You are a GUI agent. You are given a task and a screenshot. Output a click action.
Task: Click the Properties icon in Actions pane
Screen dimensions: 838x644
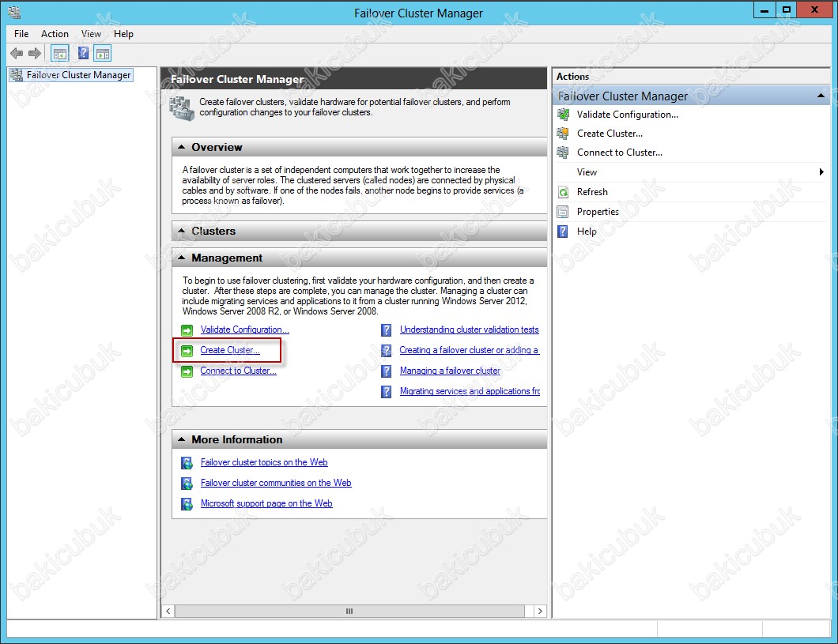point(563,212)
